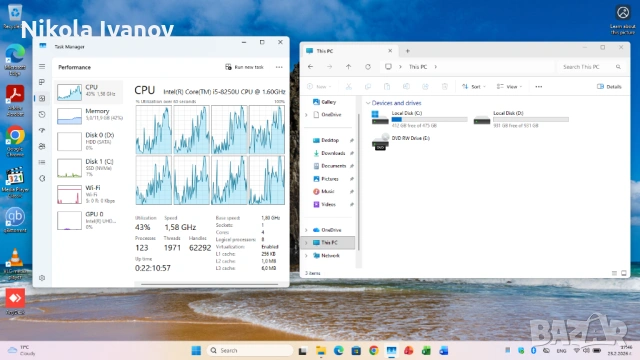Image resolution: width=640 pixels, height=360 pixels.
Task: Toggle Details pane in File Explorer
Action: pos(609,87)
